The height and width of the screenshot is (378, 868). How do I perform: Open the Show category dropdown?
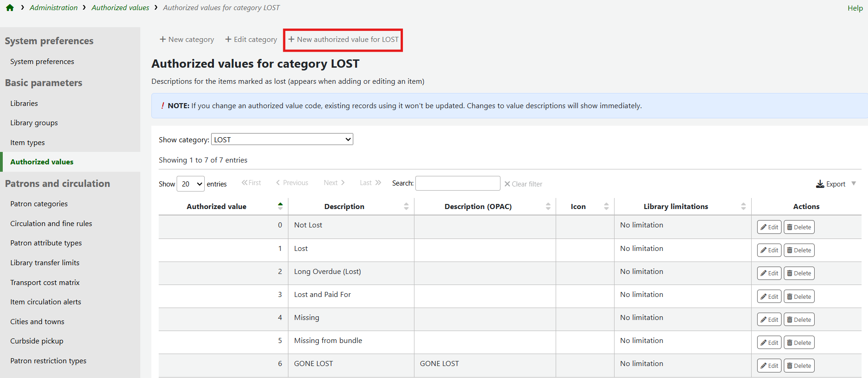[282, 140]
